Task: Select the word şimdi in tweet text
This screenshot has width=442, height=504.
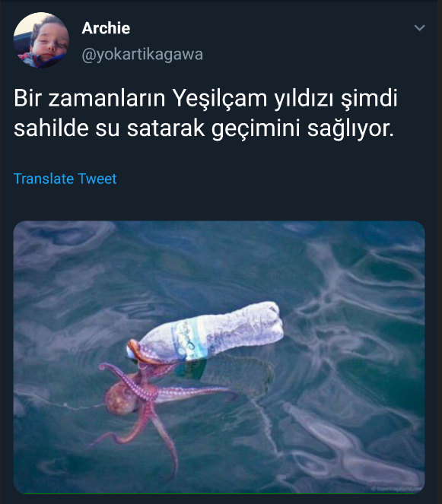Action: 369,99
